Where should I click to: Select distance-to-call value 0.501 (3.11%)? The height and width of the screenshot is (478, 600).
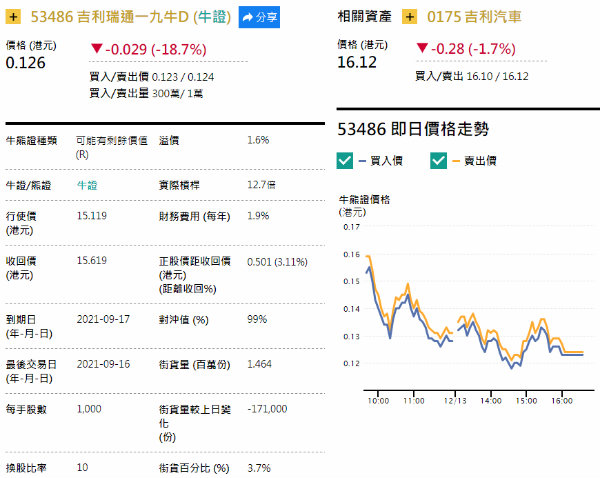tap(277, 262)
